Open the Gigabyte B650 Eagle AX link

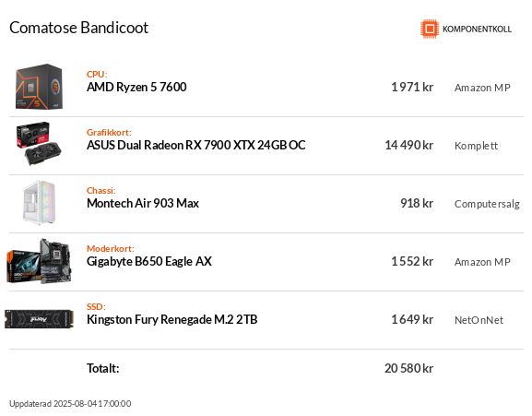click(149, 261)
